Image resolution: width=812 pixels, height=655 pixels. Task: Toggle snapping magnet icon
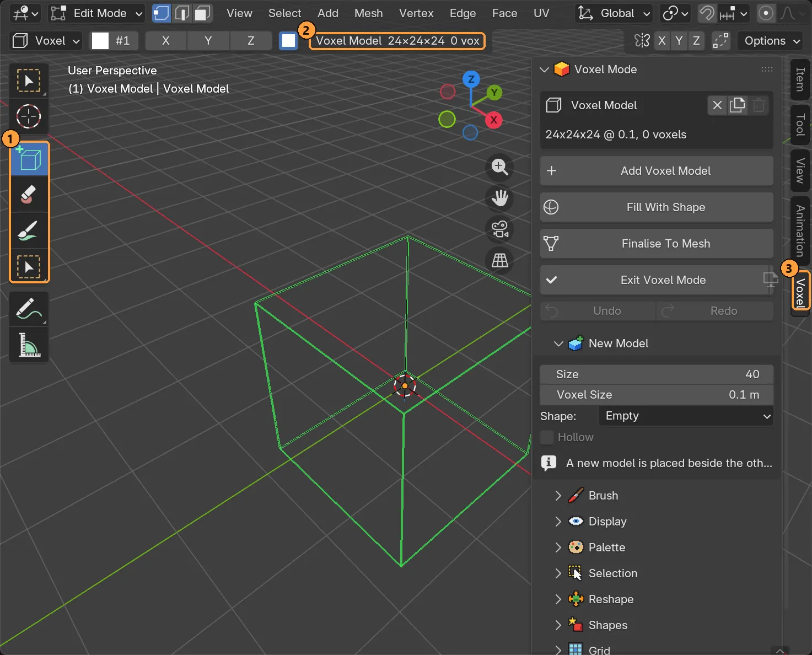click(707, 13)
